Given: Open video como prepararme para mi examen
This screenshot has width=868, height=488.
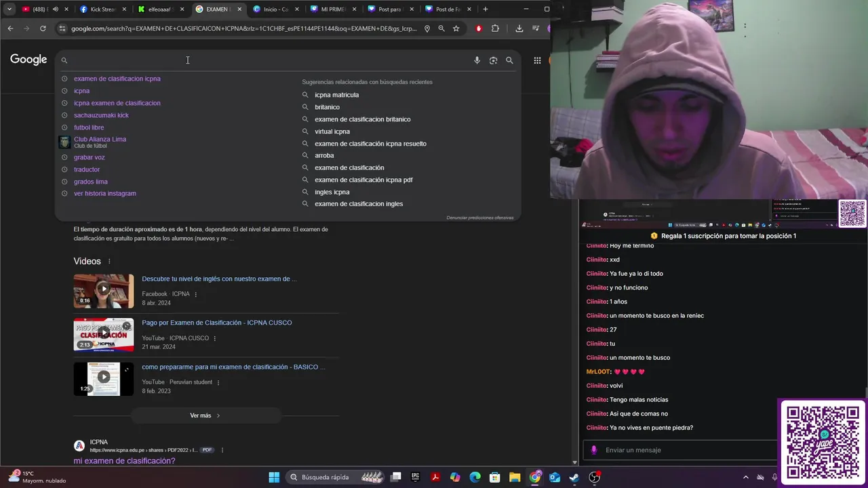Looking at the screenshot, I should (233, 367).
